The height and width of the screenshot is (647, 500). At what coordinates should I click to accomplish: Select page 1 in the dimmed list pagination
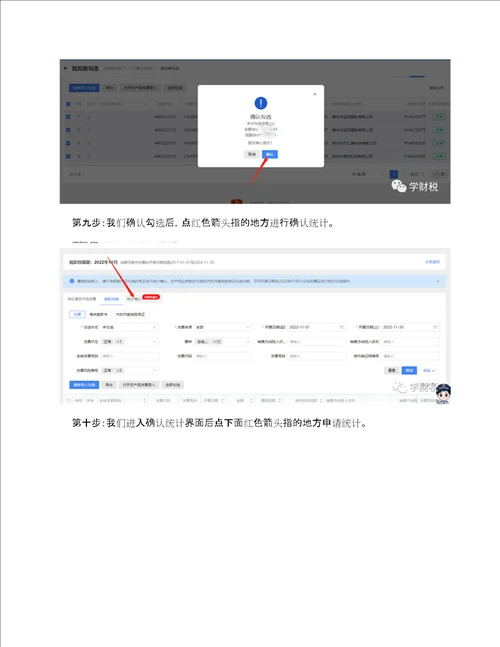394,174
